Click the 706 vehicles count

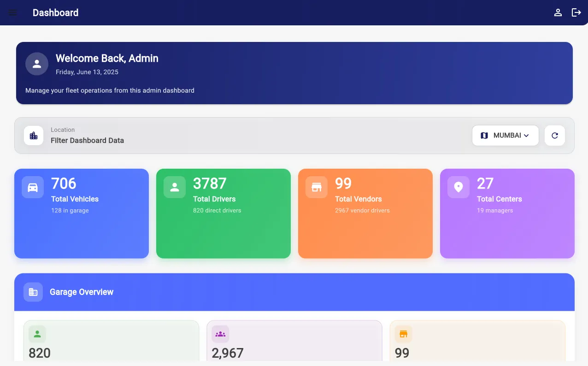pyautogui.click(x=64, y=183)
